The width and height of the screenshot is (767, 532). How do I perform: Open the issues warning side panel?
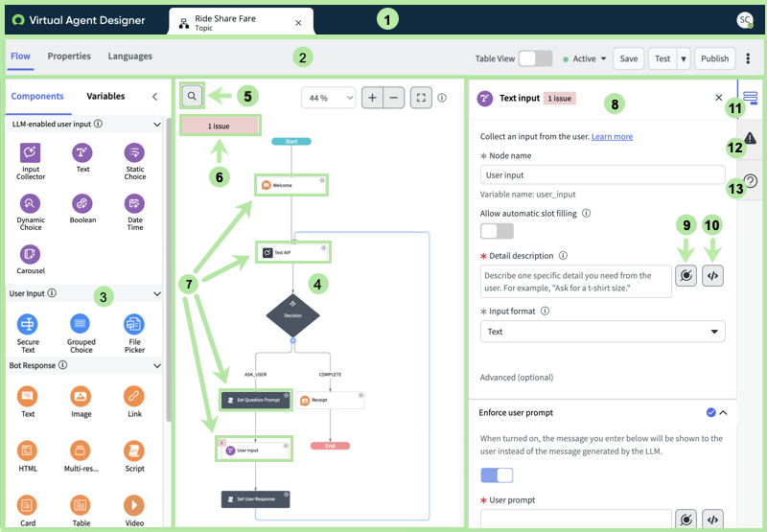[x=750, y=138]
